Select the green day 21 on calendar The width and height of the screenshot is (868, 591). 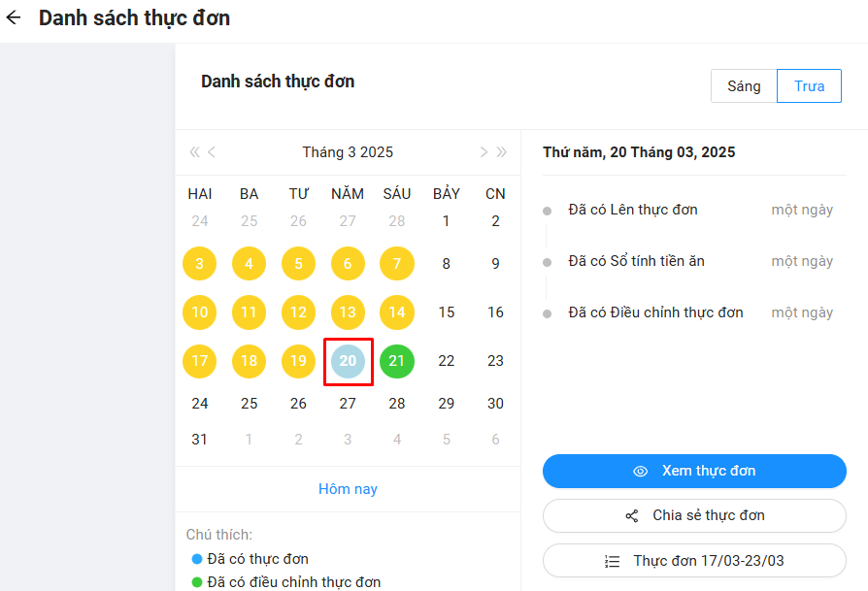(397, 361)
